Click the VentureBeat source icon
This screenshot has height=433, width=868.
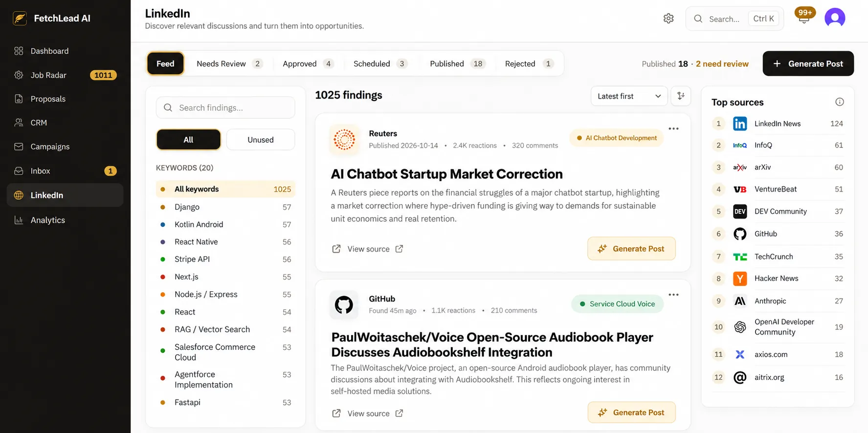tap(740, 189)
